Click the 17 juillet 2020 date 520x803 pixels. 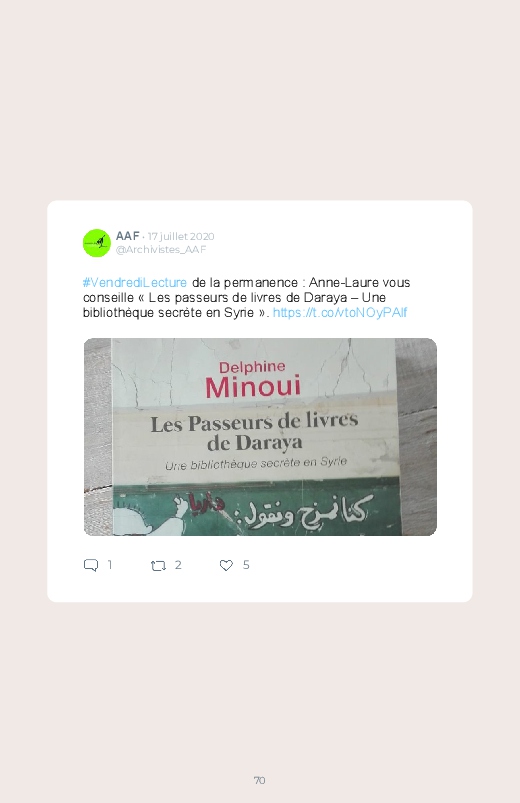point(181,236)
